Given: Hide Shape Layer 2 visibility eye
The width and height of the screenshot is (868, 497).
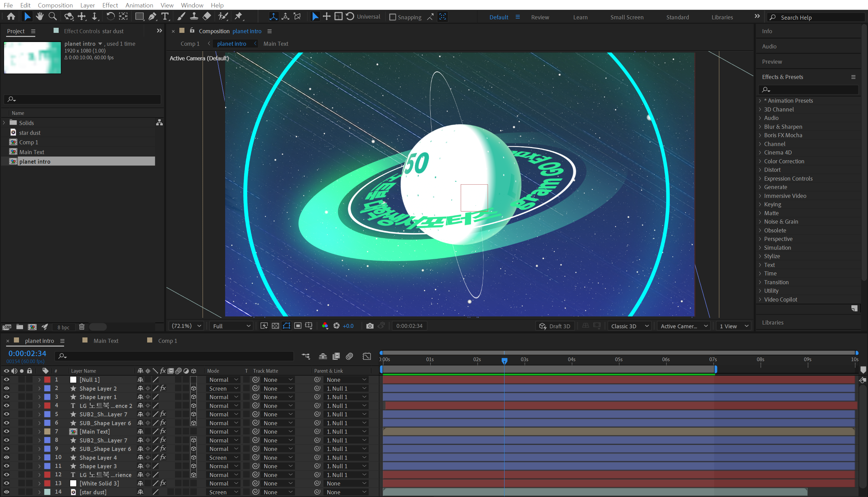Looking at the screenshot, I should click(x=6, y=389).
